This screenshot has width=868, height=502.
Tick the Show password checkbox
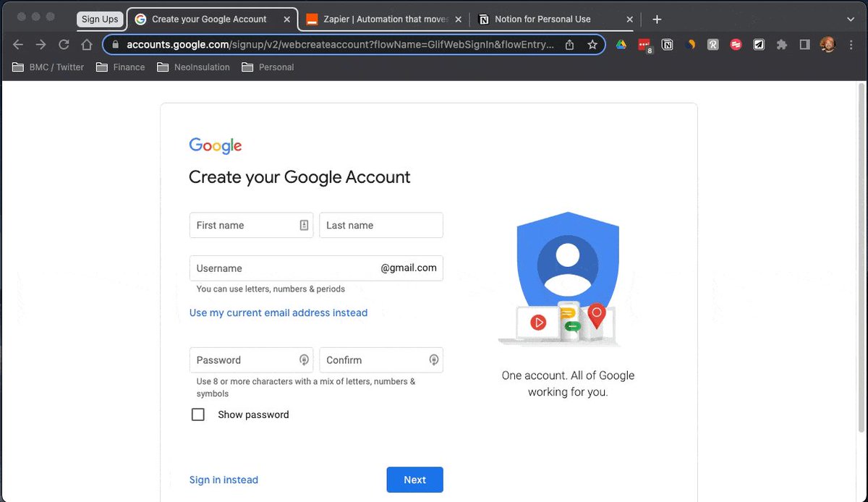(198, 414)
